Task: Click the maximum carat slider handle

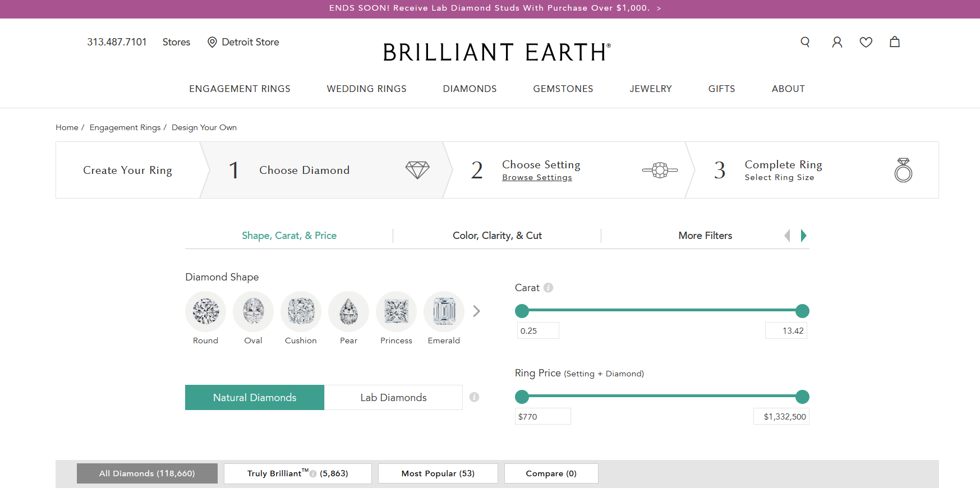Action: coord(802,311)
